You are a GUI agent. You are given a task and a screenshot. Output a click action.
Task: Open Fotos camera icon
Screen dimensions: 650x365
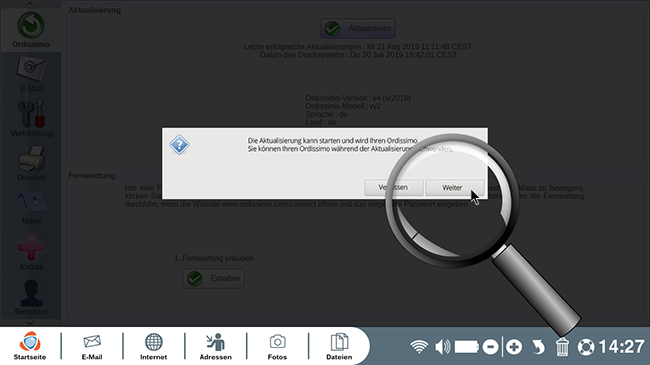click(x=277, y=346)
